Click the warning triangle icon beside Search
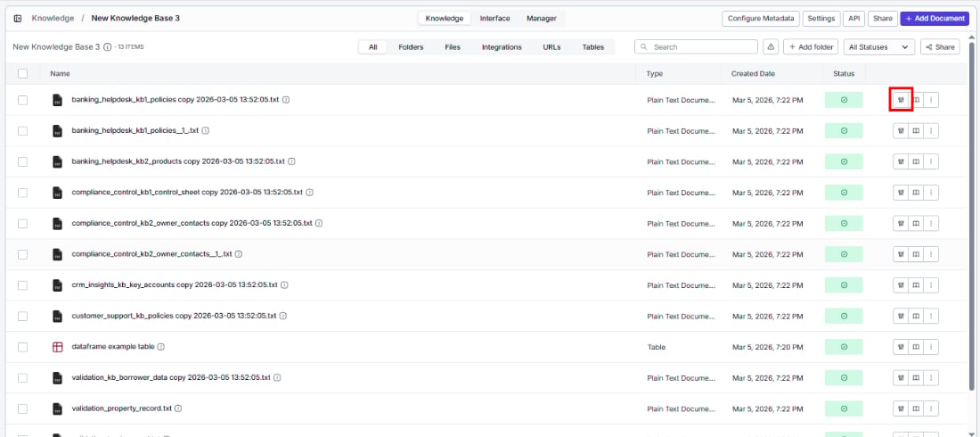This screenshot has width=980, height=437. (771, 47)
